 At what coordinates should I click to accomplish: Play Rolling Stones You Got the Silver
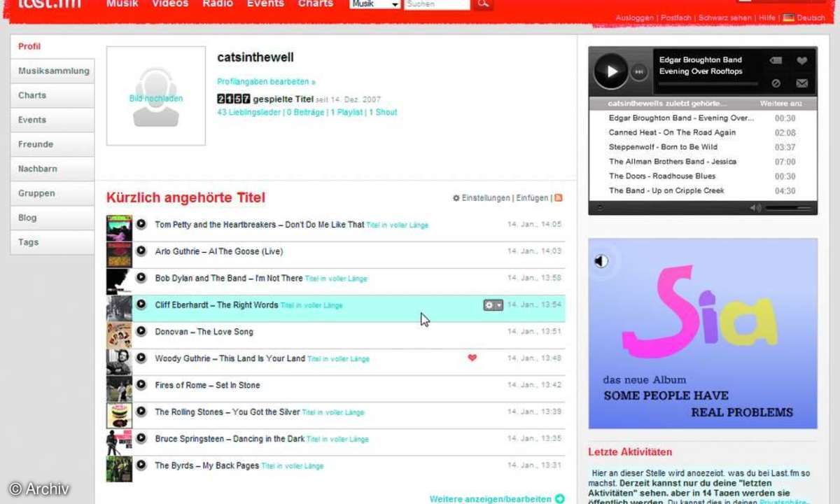141,412
